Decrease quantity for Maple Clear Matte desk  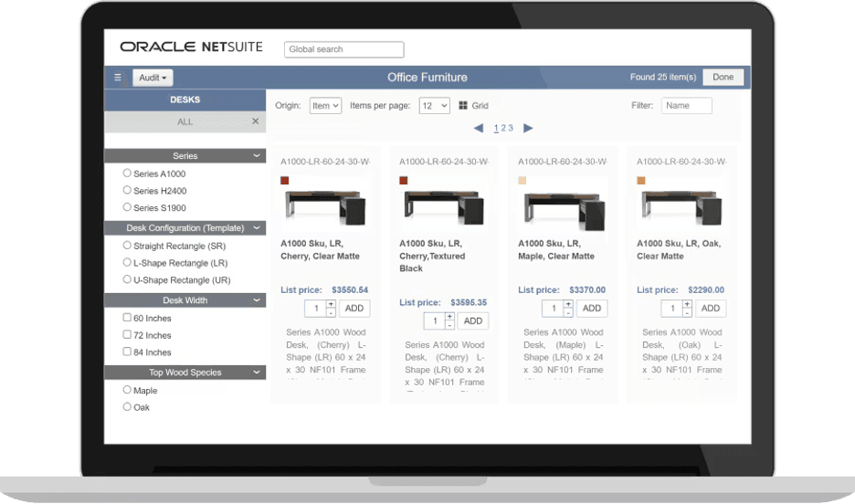[568, 313]
